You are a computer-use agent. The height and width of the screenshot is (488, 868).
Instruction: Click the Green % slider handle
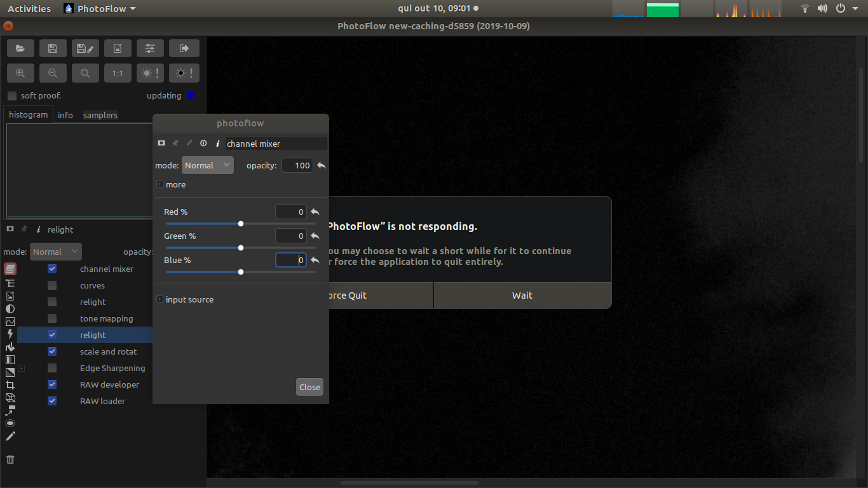pos(241,248)
